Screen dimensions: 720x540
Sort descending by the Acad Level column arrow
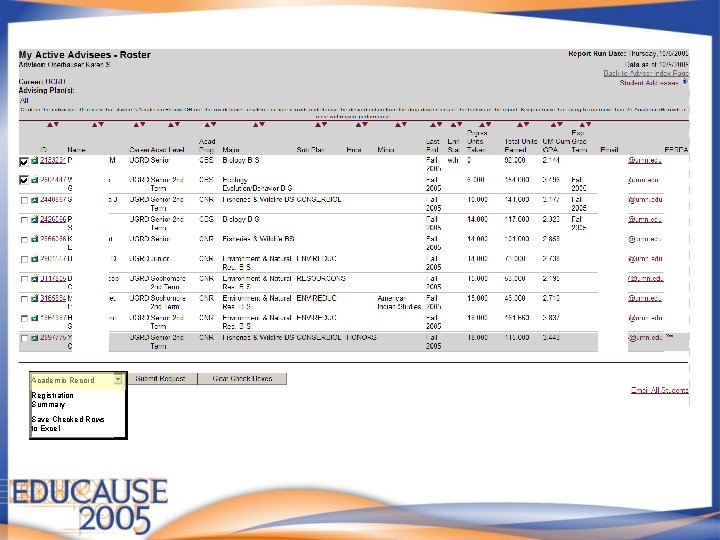coord(177,124)
